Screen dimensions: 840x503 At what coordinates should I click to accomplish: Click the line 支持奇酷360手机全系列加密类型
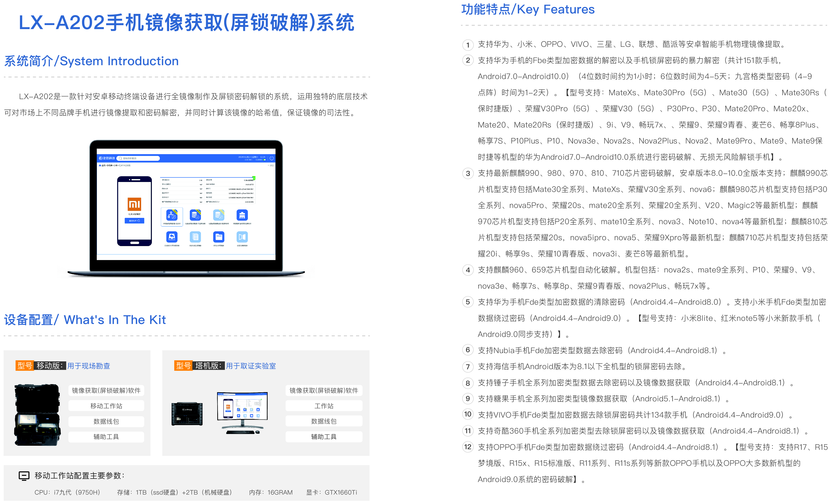pos(643,431)
